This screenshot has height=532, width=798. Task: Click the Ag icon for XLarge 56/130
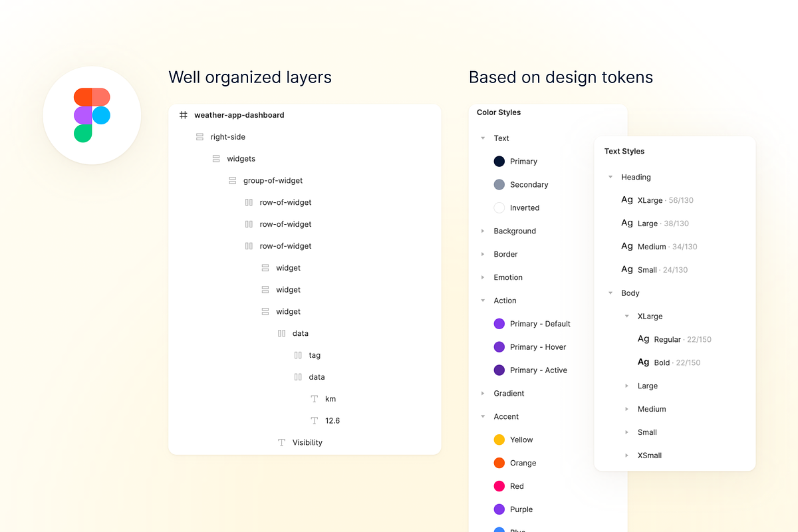[627, 200]
